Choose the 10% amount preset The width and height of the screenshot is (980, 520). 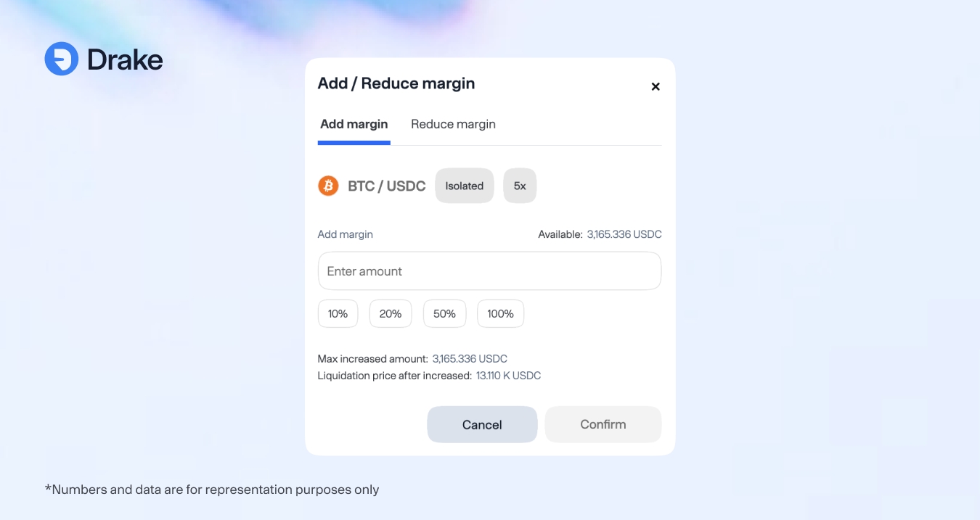338,314
